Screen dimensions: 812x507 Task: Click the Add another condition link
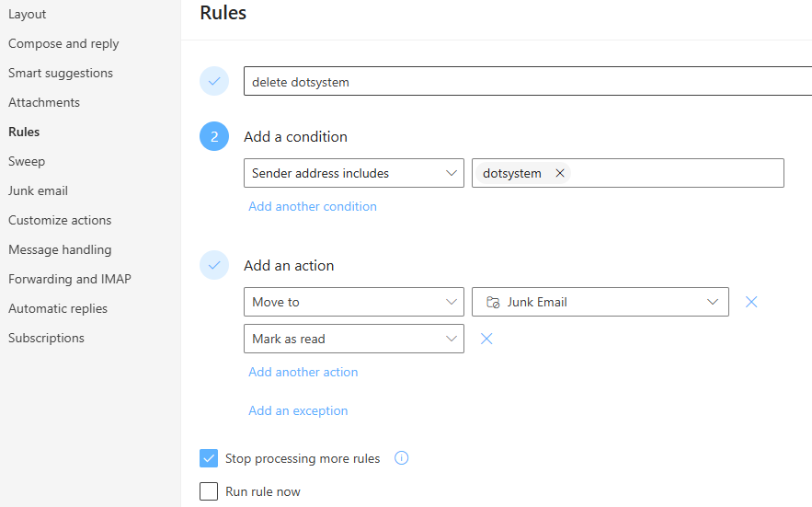(313, 206)
